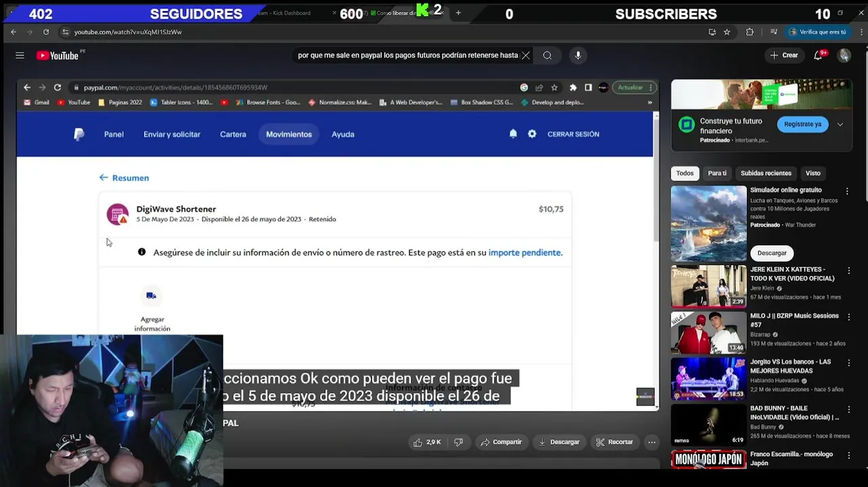Click the 'Verifica que eres tú' profile chip

[x=817, y=32]
